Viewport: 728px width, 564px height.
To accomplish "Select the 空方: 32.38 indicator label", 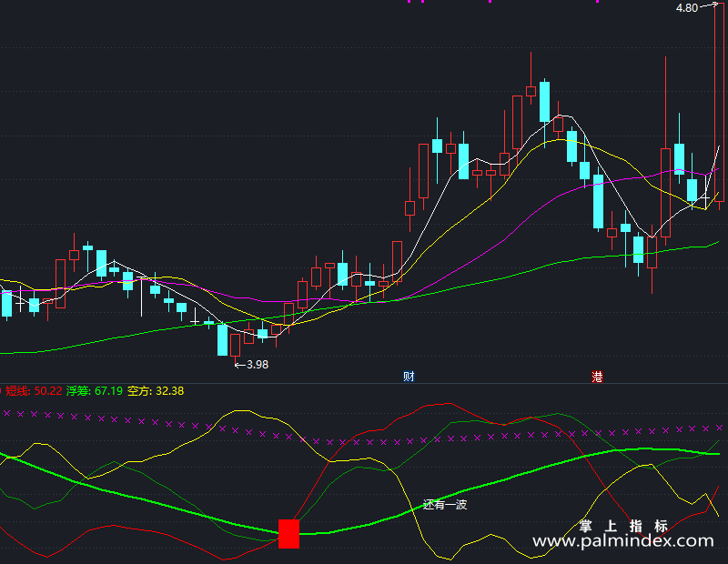I will (156, 391).
